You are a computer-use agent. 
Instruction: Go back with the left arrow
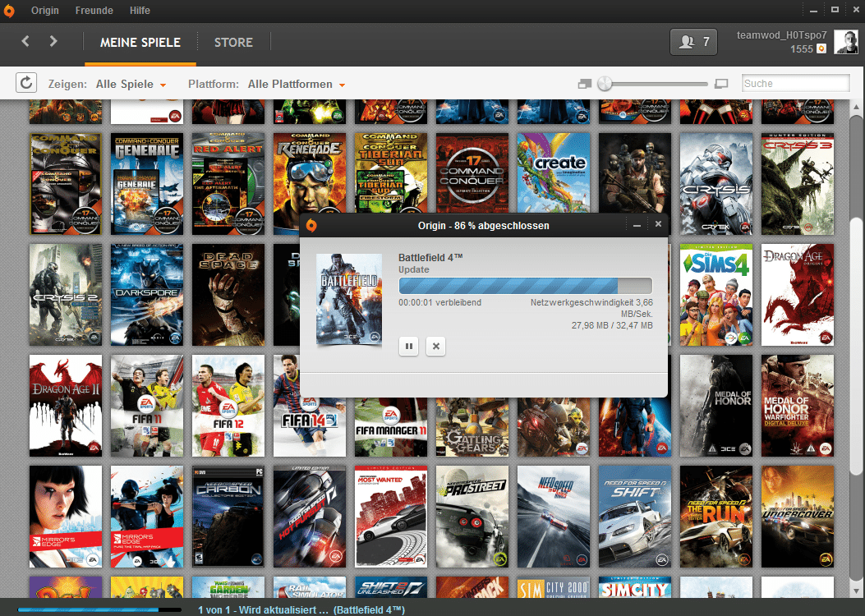coord(25,41)
